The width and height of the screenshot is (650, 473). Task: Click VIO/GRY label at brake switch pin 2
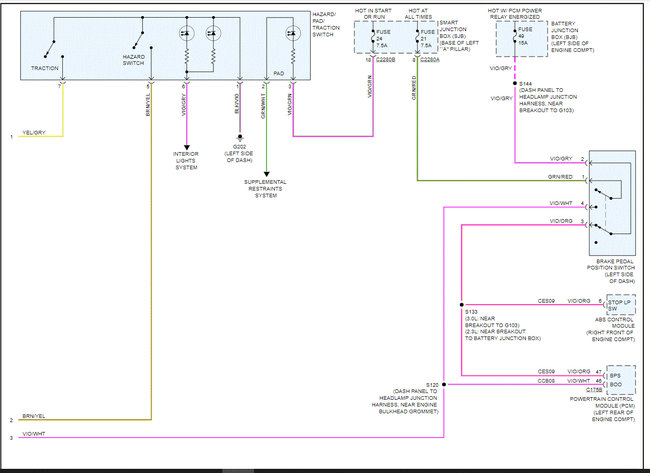coord(561,159)
